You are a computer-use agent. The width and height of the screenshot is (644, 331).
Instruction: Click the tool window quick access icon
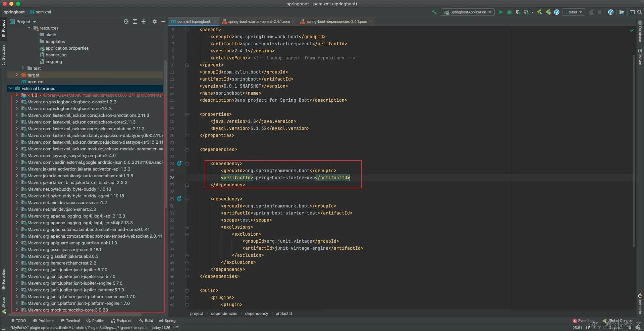4,328
